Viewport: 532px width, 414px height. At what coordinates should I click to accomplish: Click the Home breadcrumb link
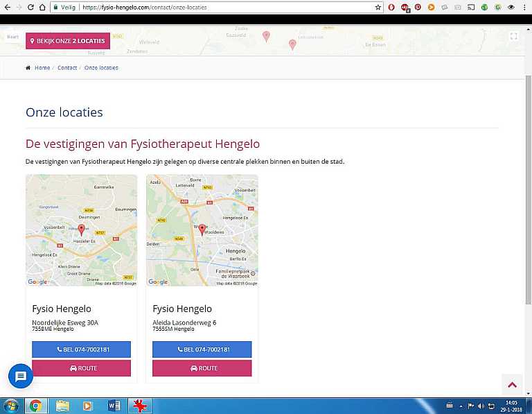pos(42,67)
